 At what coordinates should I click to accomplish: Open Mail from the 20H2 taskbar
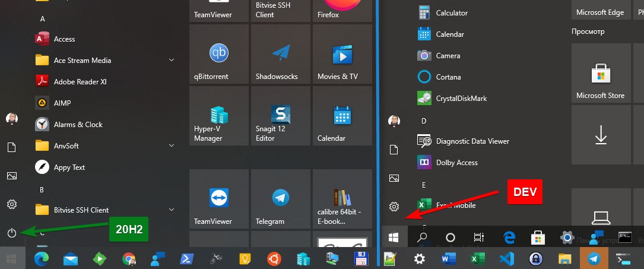click(x=71, y=259)
